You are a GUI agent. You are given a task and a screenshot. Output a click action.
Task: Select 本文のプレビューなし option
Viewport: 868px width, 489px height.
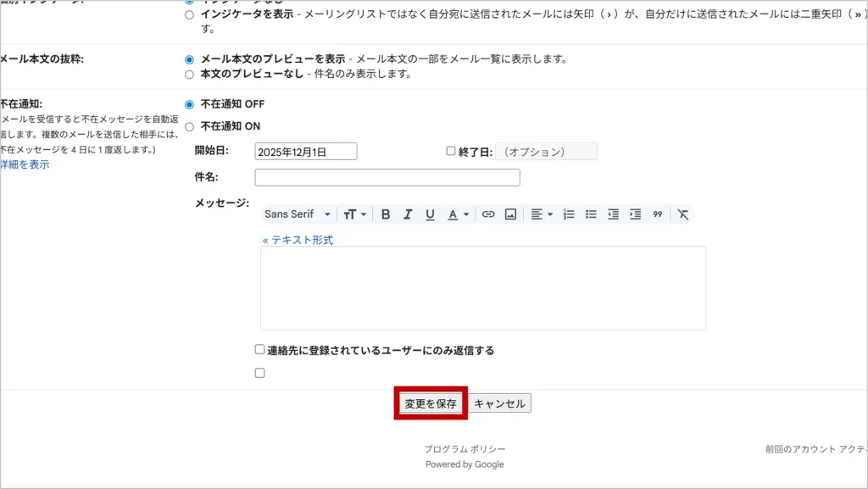189,74
